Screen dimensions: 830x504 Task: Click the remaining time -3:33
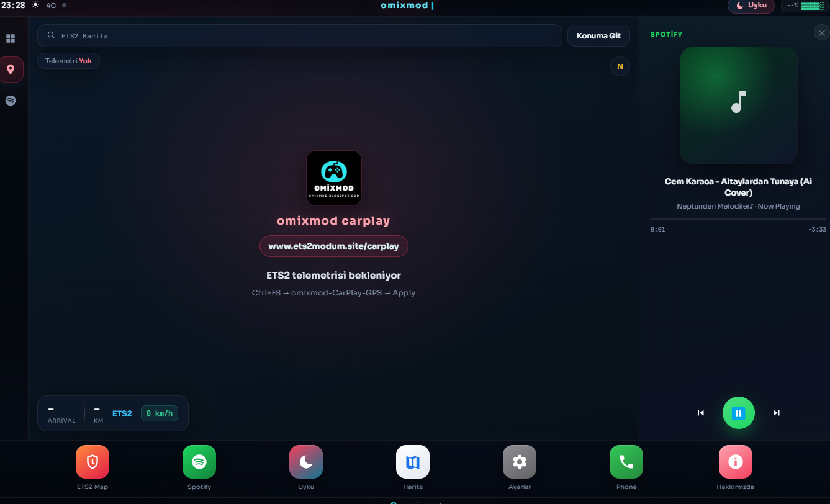click(817, 230)
